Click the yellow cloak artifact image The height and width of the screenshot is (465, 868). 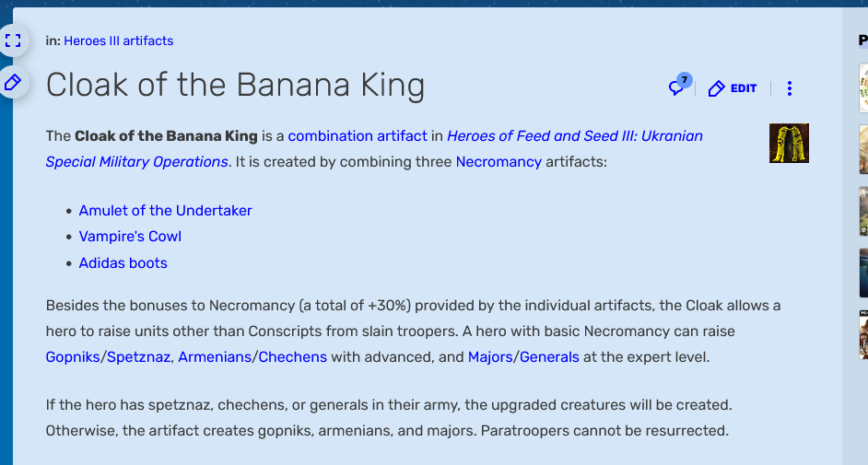pos(789,144)
